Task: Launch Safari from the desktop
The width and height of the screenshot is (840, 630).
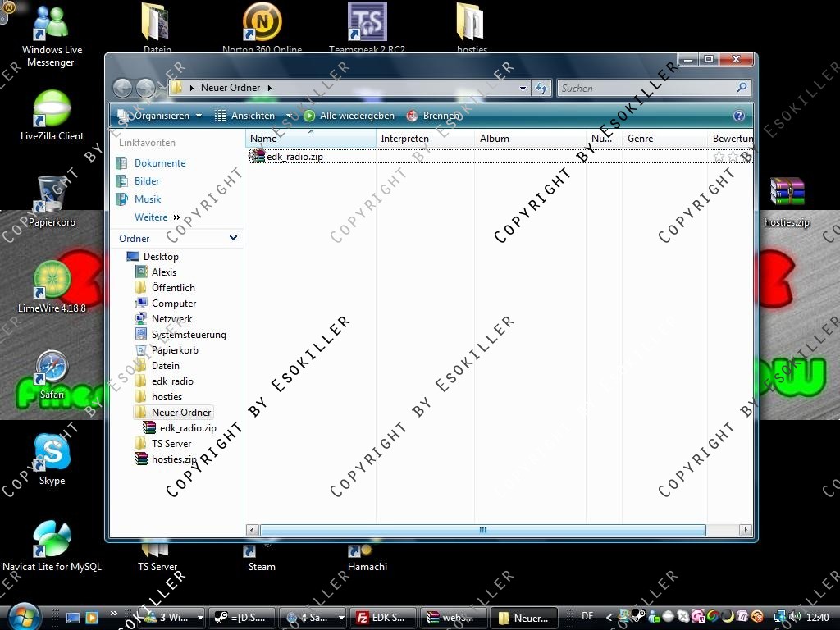Action: (x=52, y=367)
